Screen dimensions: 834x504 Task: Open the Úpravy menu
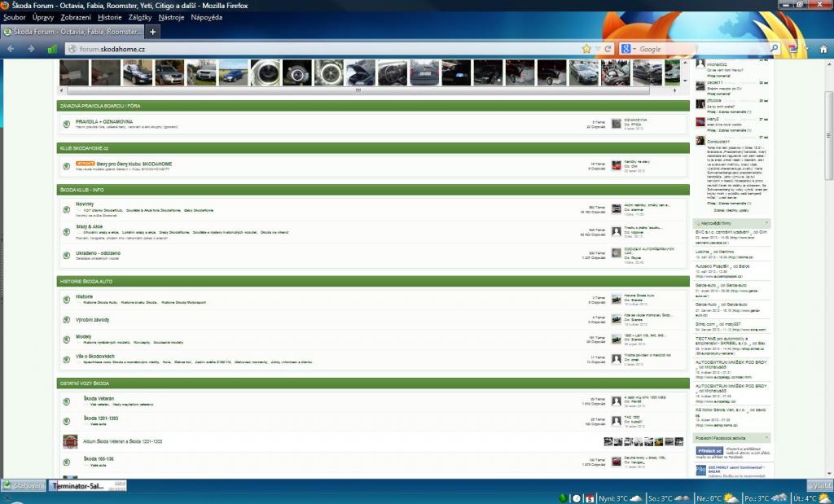pyautogui.click(x=42, y=18)
